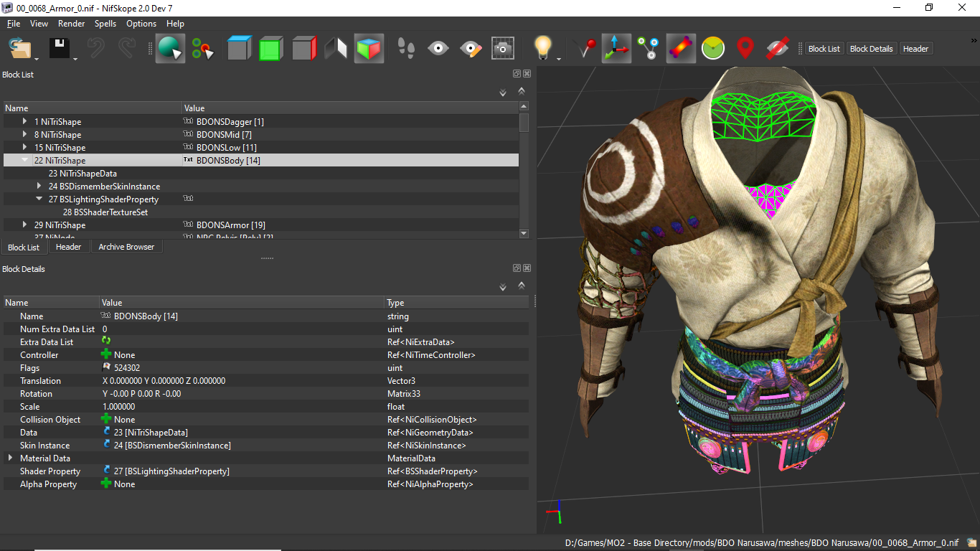Toggle the eye visibility icon
This screenshot has width=980, height=551.
[438, 49]
